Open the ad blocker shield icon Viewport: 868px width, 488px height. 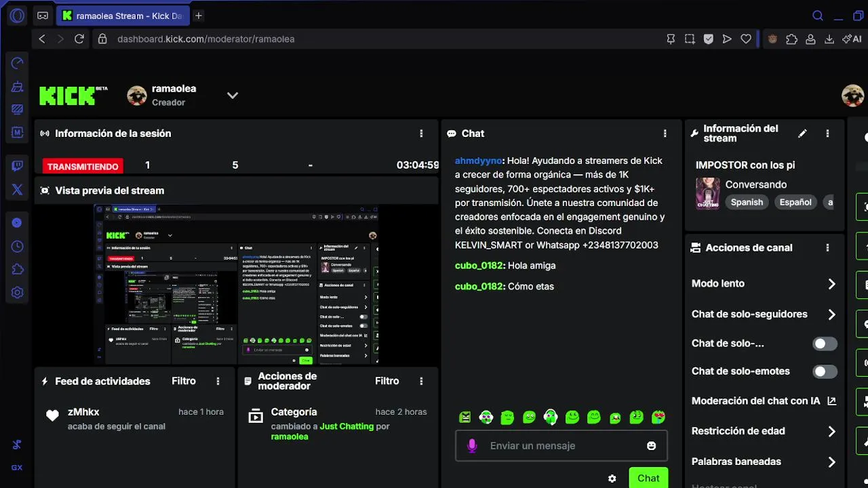[709, 39]
